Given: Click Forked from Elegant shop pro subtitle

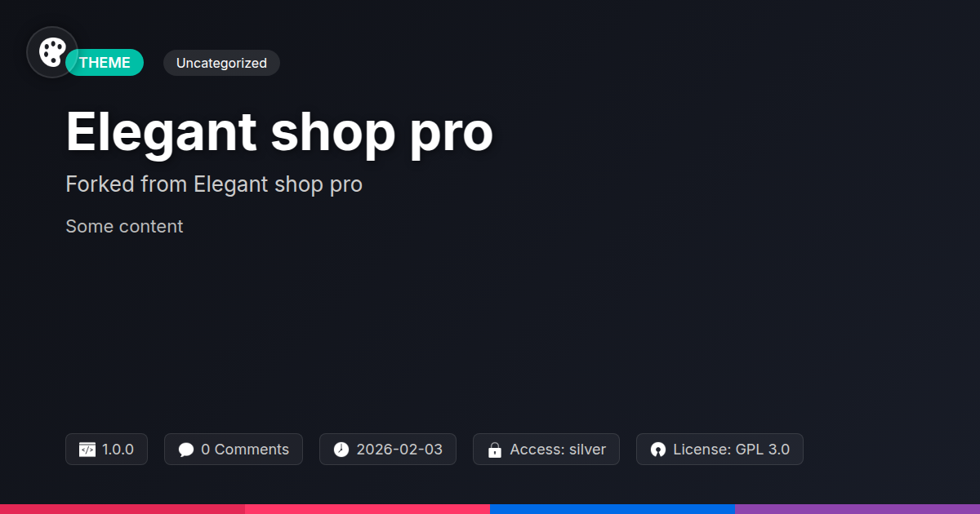Looking at the screenshot, I should (x=214, y=184).
